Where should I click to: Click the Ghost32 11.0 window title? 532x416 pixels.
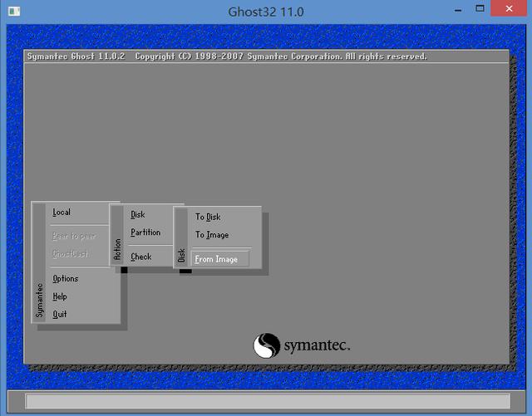tap(266, 12)
